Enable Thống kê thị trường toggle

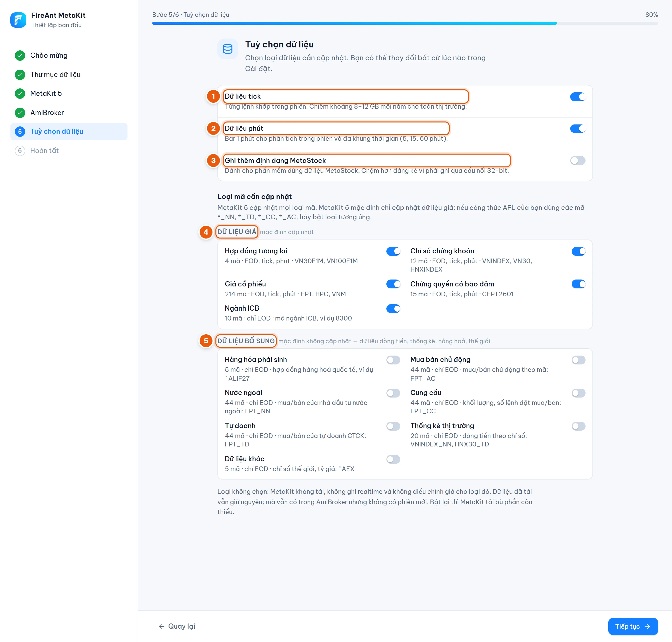point(578,426)
